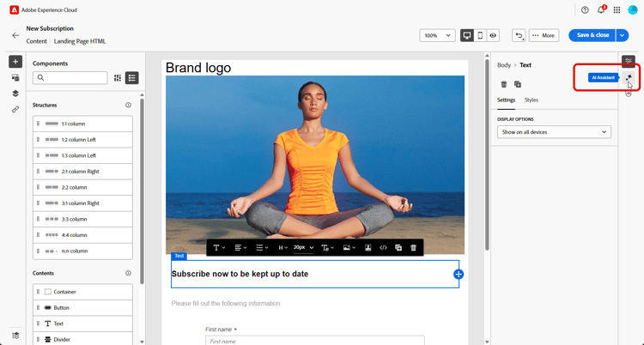Open the layers navigation tree icon
Image resolution: width=644 pixels, height=345 pixels.
click(15, 94)
